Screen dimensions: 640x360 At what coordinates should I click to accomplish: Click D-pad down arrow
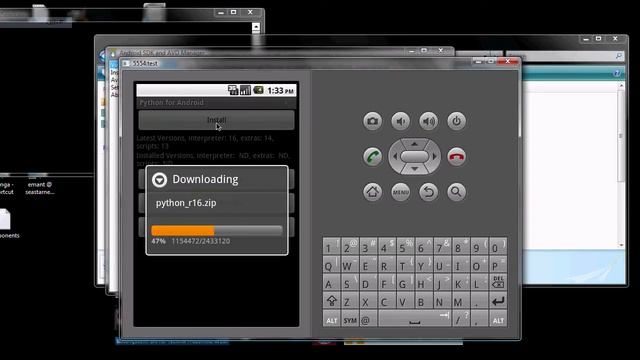414,169
